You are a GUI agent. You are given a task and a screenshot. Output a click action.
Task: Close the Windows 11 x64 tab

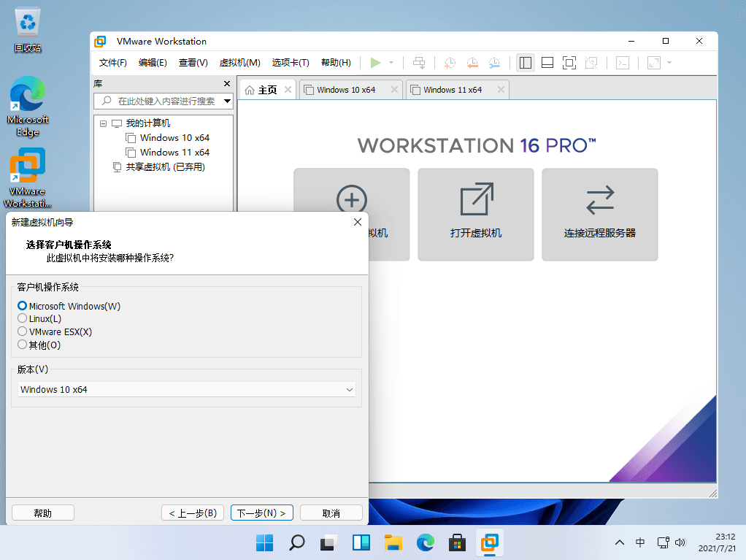(501, 90)
